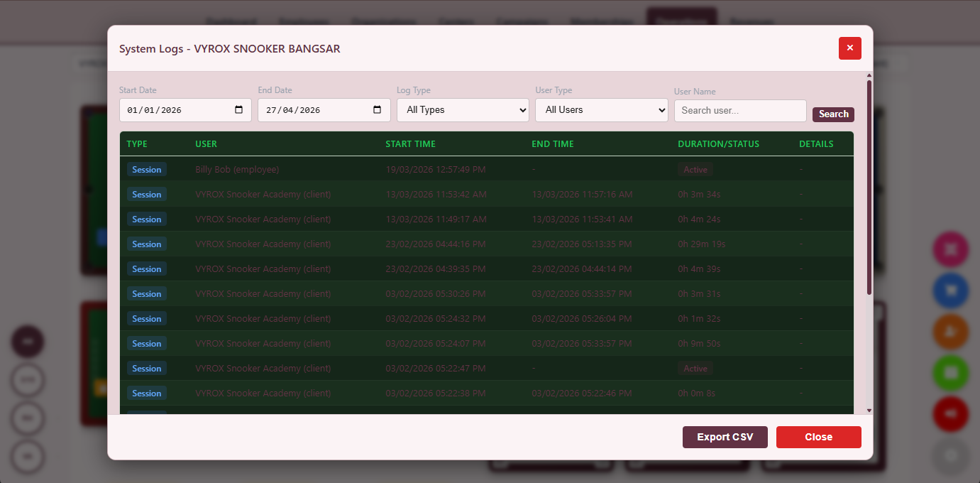The height and width of the screenshot is (483, 980).
Task: Click start time '03/02/2026 05:24:07 PM'
Action: click(436, 344)
